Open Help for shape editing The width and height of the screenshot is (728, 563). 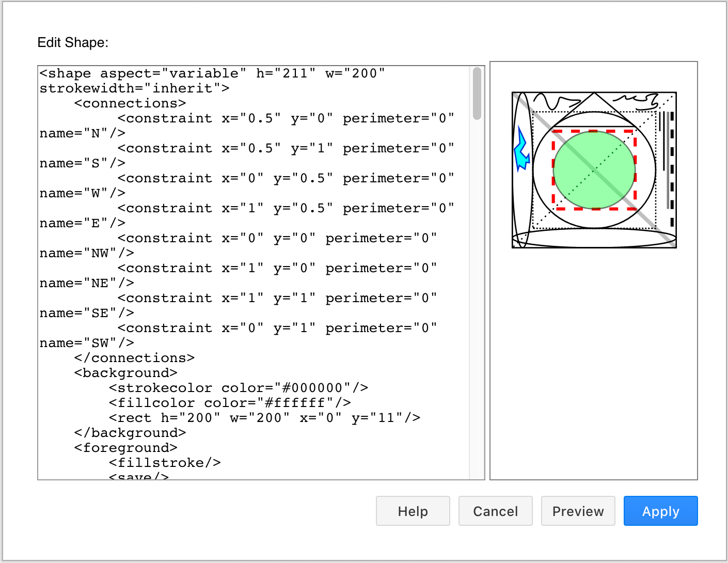(x=413, y=511)
